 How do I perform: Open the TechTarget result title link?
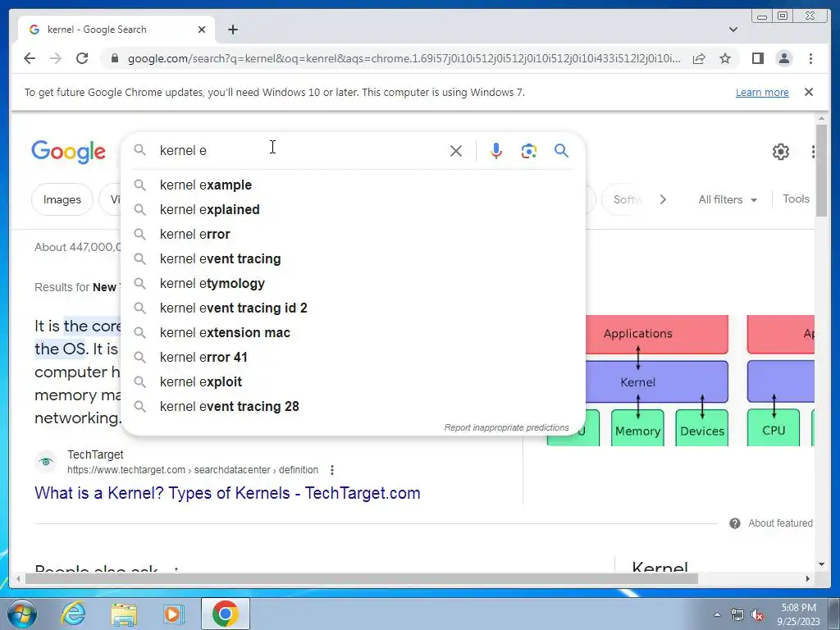pyautogui.click(x=227, y=493)
